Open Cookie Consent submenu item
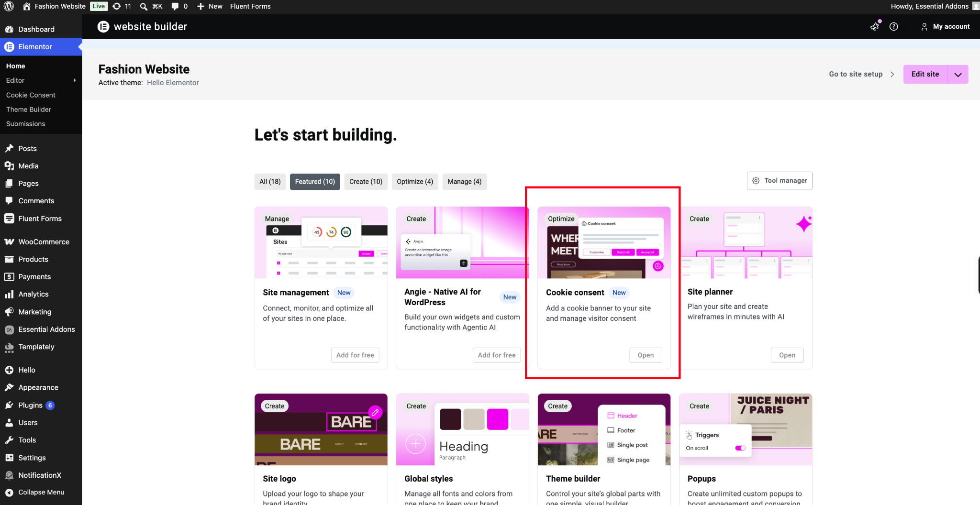Viewport: 980px width, 505px height. pos(31,95)
